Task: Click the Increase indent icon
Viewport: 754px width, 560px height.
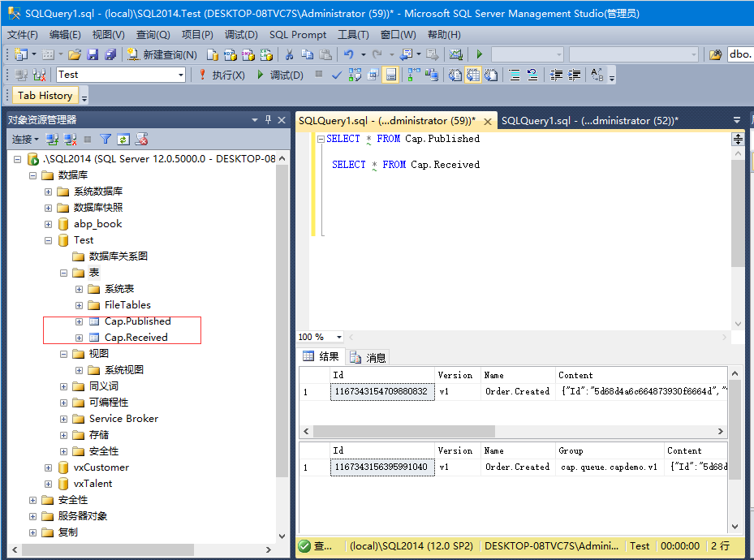Action: (574, 75)
